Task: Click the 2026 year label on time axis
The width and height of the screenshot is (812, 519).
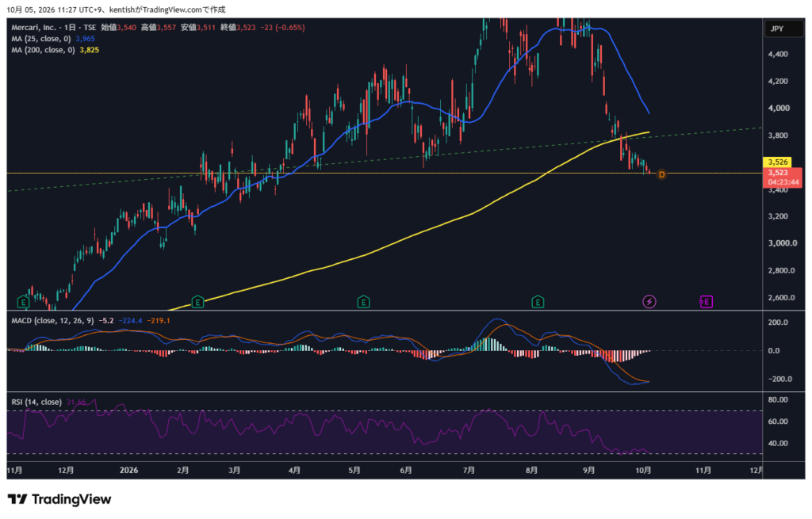Action: (128, 470)
